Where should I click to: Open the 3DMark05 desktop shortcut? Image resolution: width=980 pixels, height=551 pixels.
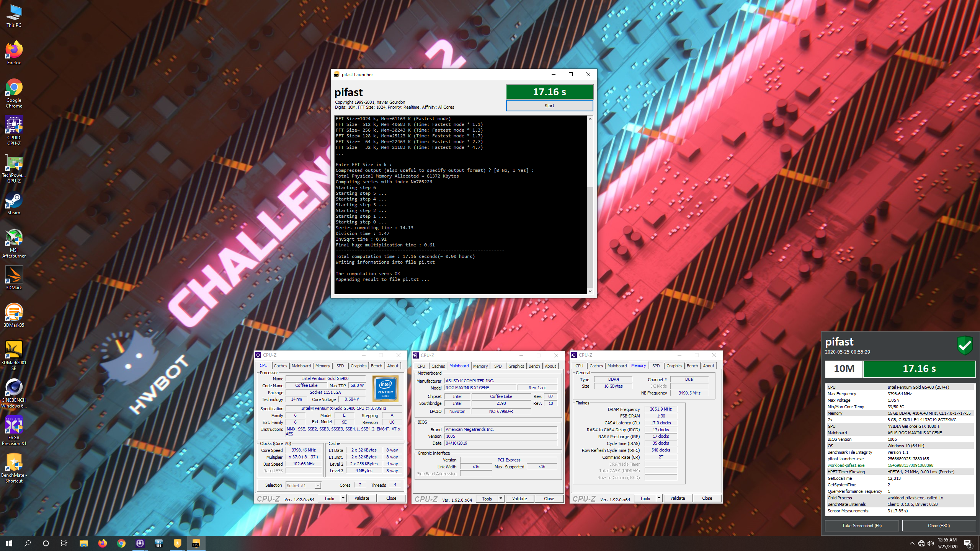coord(14,315)
